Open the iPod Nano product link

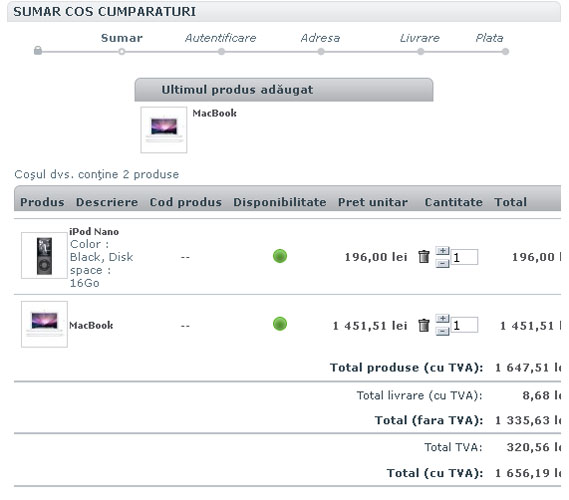click(94, 231)
